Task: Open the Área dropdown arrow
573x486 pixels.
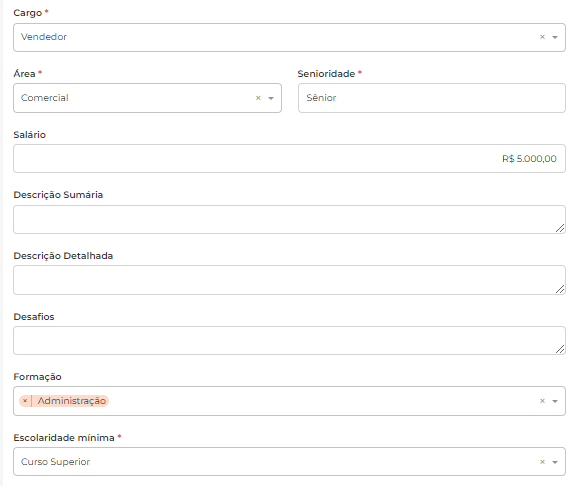Action: click(271, 98)
